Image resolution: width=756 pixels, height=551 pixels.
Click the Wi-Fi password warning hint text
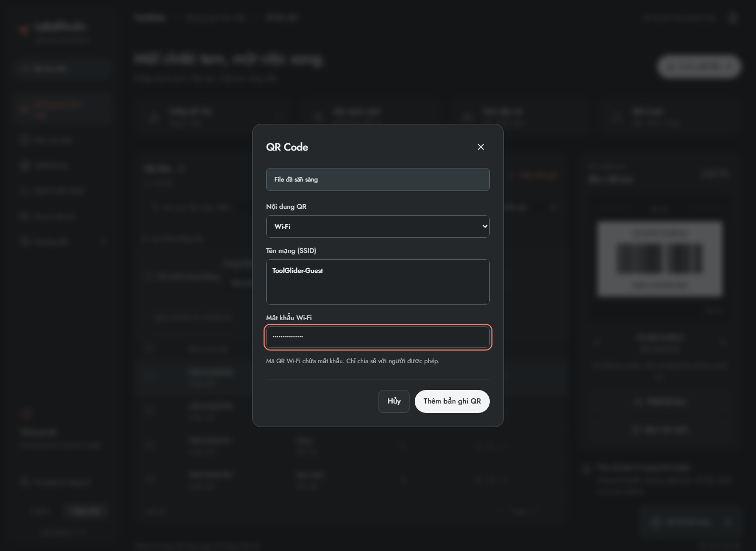[353, 361]
